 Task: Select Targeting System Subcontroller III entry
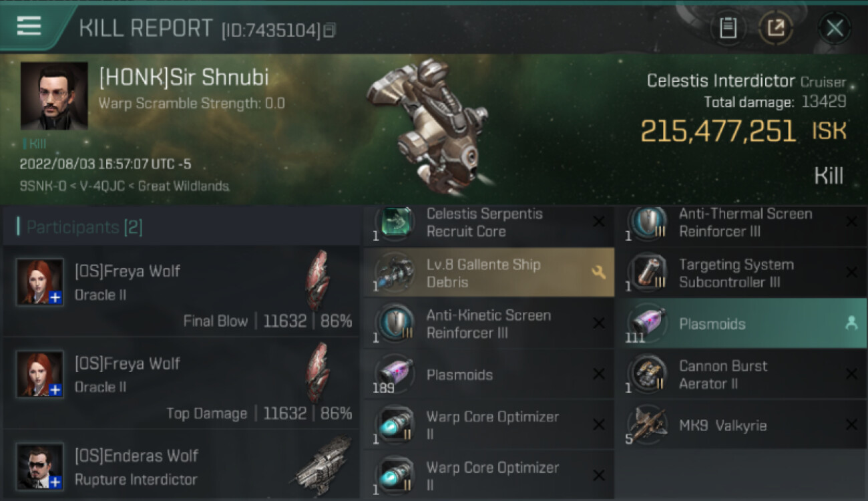742,273
